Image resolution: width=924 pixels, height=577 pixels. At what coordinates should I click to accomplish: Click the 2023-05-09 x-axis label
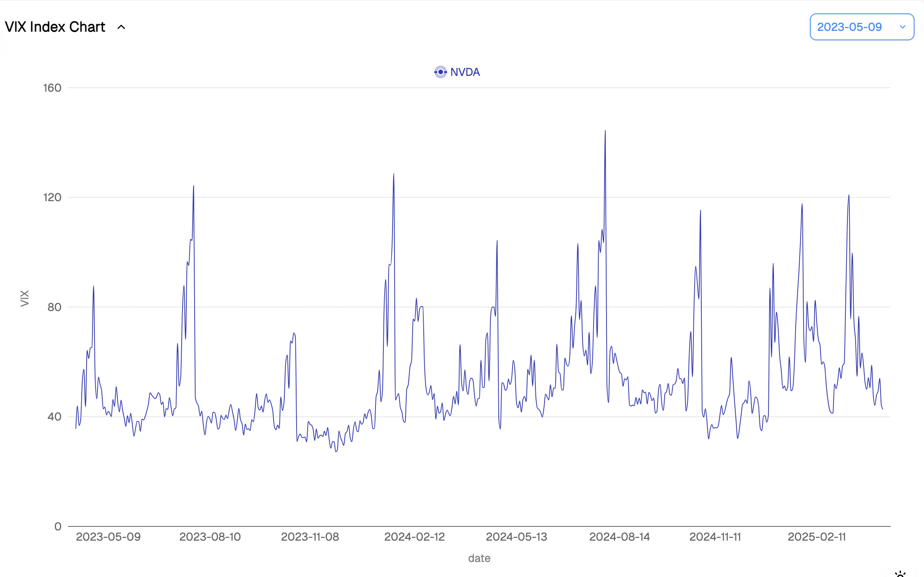click(108, 537)
